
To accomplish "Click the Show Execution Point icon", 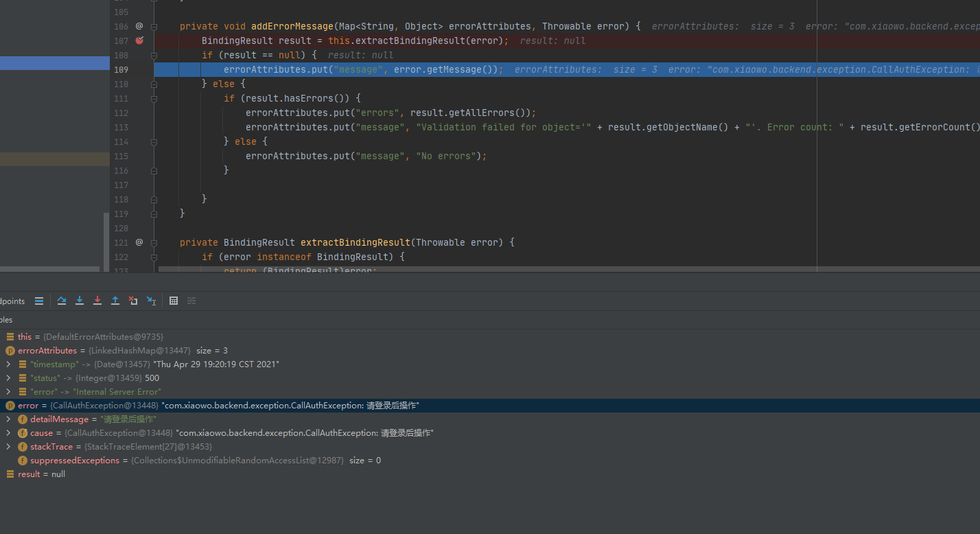I will [39, 301].
